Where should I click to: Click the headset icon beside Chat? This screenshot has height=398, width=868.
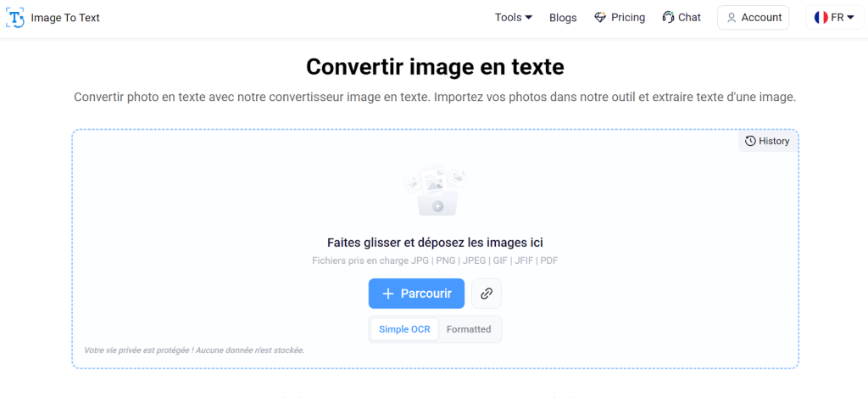pos(668,18)
